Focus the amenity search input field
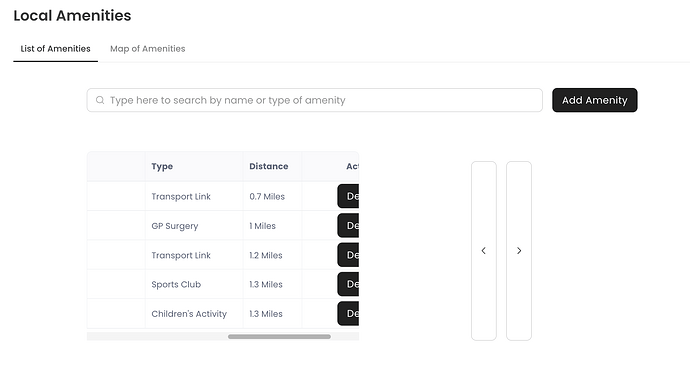This screenshot has width=690, height=373. pos(315,100)
